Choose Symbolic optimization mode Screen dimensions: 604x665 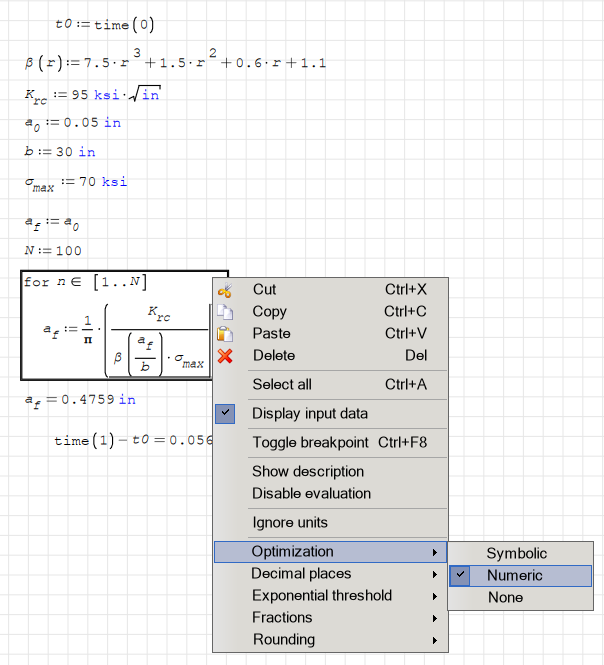[x=516, y=553]
